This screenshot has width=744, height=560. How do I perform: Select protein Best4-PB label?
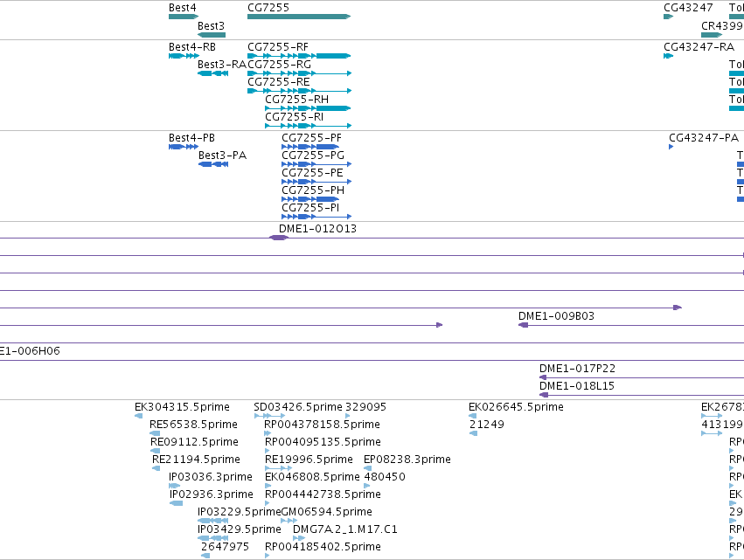coord(191,138)
